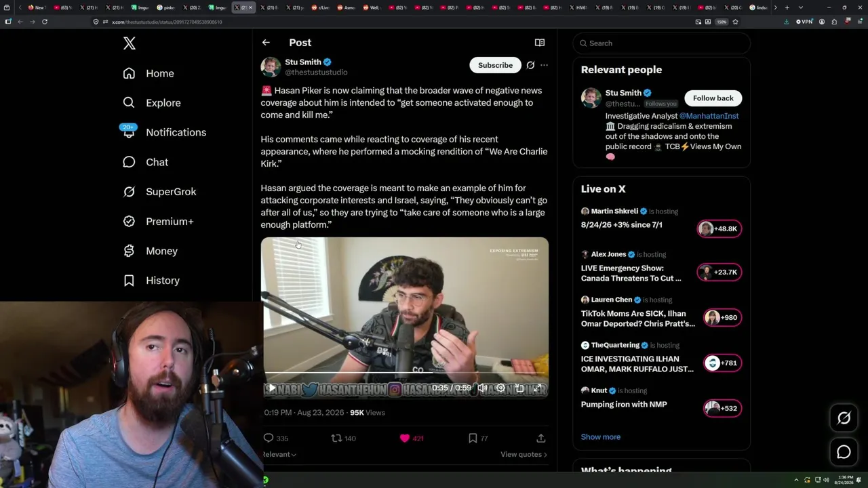The width and height of the screenshot is (868, 488).
Task: Open a new browser tab
Action: 787,7
